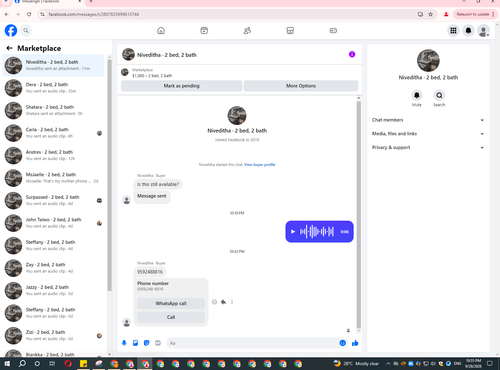Expand Media, files and links section
This screenshot has width=500, height=370.
428,134
